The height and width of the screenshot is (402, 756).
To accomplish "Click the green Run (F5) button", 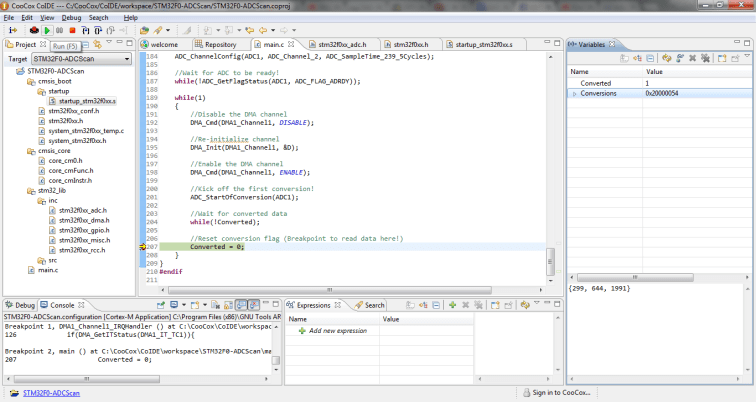I will 47,30.
